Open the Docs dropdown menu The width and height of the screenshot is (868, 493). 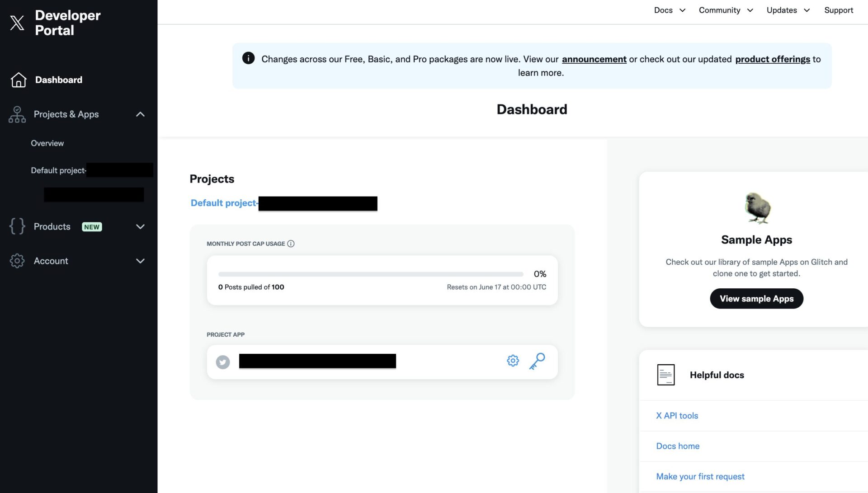click(x=670, y=10)
